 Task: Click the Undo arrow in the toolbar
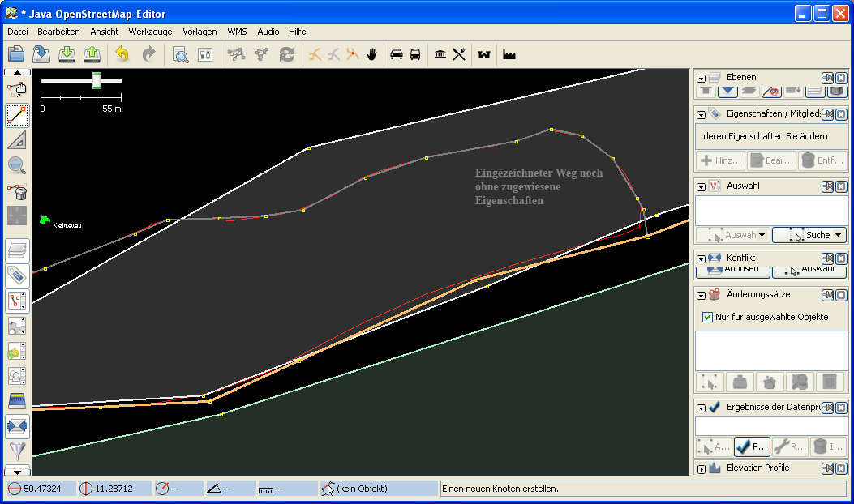coord(122,54)
